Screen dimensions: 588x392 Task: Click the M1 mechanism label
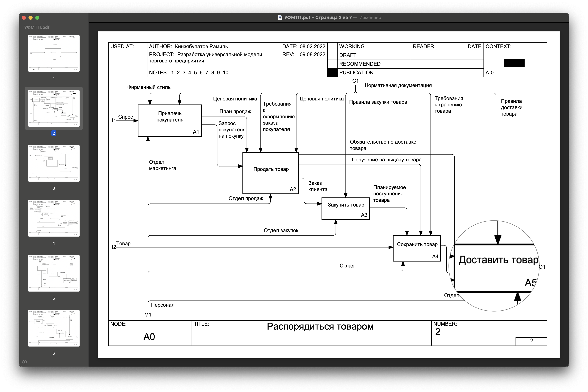148,315
